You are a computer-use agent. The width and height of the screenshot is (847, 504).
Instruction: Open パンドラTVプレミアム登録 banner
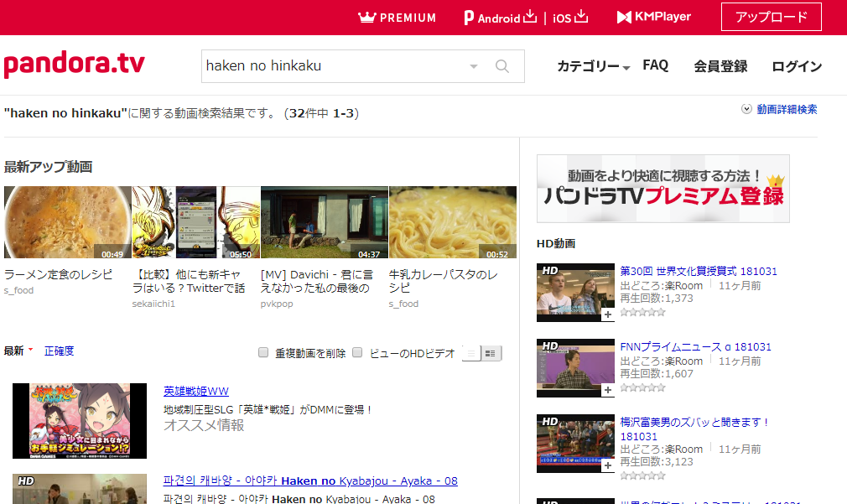pos(663,189)
